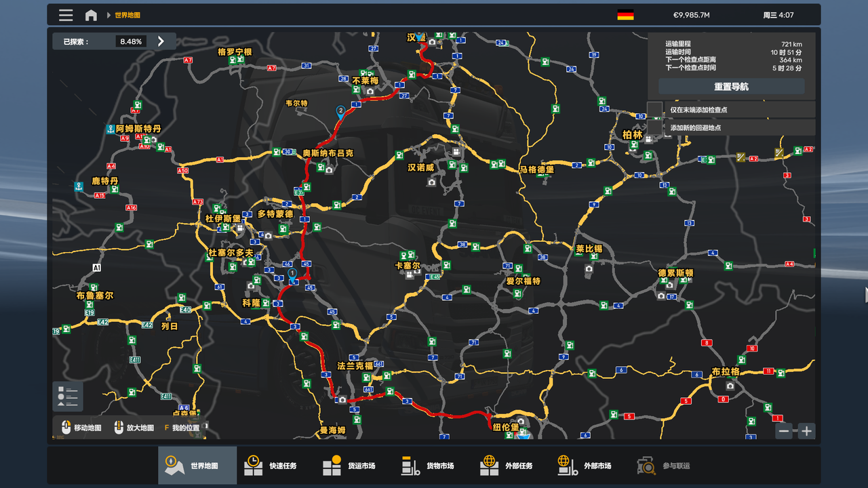Select waypoint marker 1 near 科隆
The height and width of the screenshot is (488, 868).
292,274
